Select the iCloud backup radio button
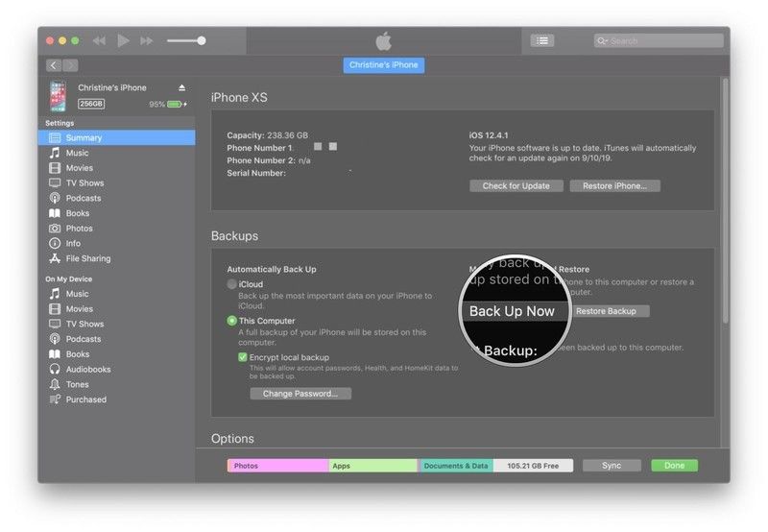The width and height of the screenshot is (768, 532). click(232, 285)
